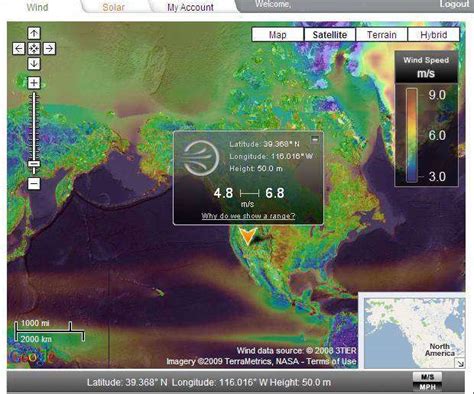
Task: Click the Google logo
Action: click(x=32, y=357)
